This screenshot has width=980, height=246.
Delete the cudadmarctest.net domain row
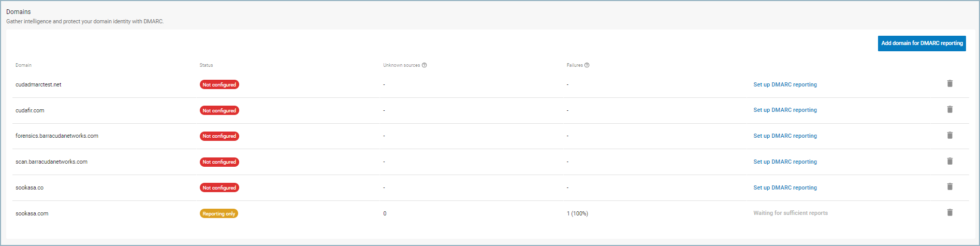[x=949, y=83]
